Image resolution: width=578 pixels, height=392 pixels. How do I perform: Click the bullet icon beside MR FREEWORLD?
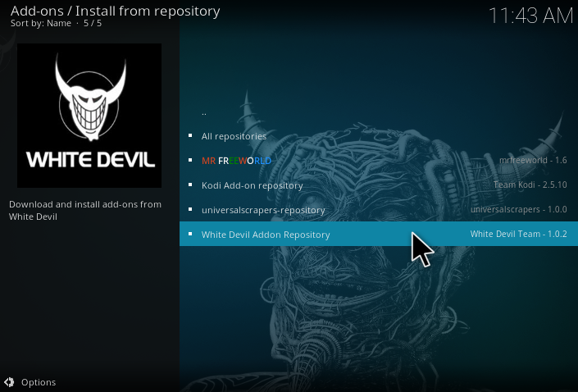point(190,160)
